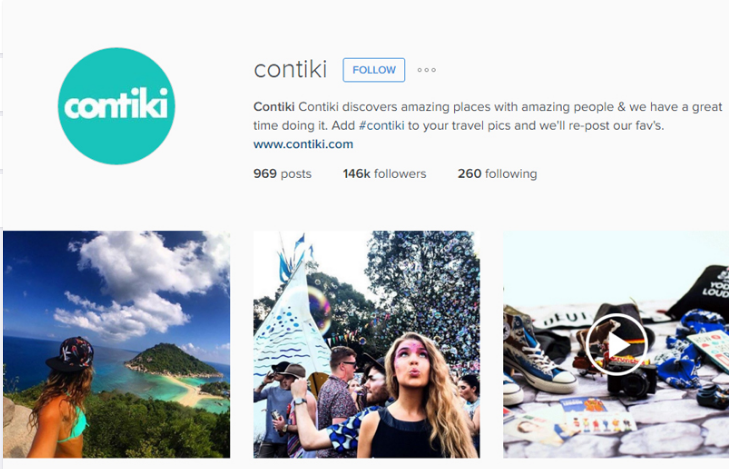Open the festival bubbles photo post
Screen dimensions: 729x469
(366, 344)
